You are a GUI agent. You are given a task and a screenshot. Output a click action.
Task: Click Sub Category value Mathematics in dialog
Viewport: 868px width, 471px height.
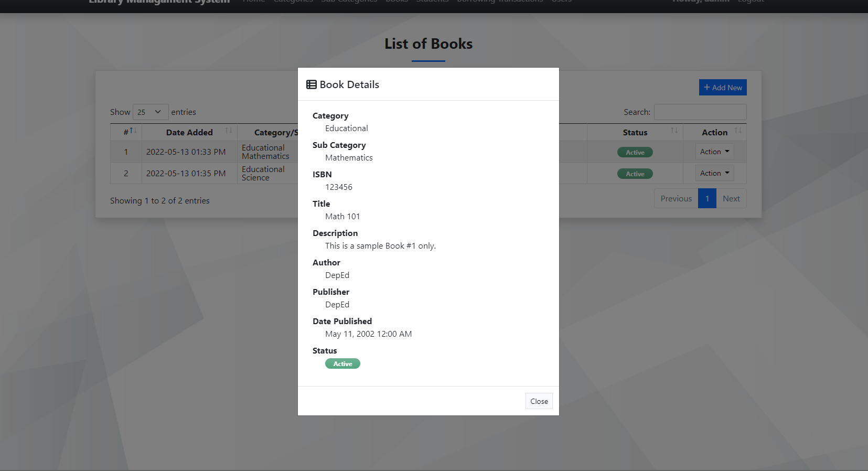tap(349, 157)
